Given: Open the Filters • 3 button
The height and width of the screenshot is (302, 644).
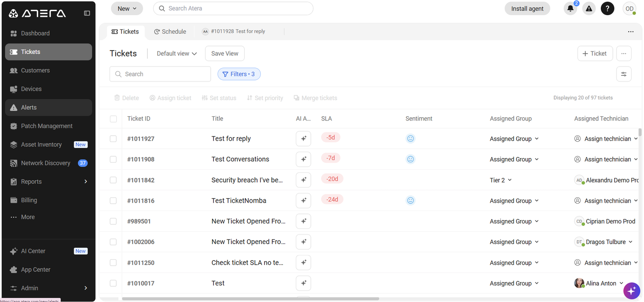Looking at the screenshot, I should [239, 74].
